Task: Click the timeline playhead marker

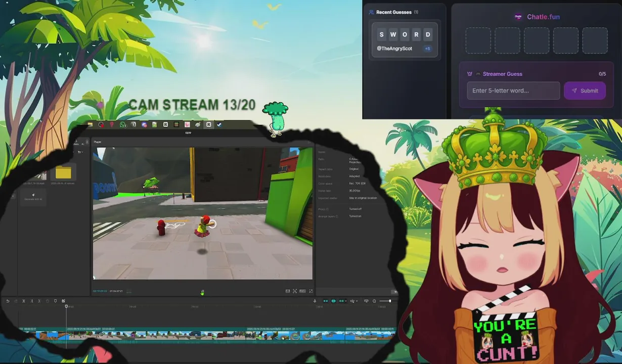Action: click(x=66, y=306)
